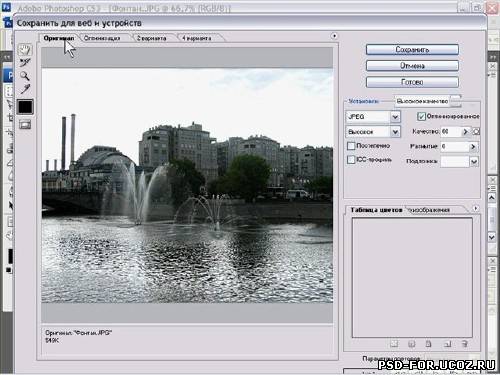Open the color table panel menu arrow
Screen dimensions: 500x375
(476, 208)
